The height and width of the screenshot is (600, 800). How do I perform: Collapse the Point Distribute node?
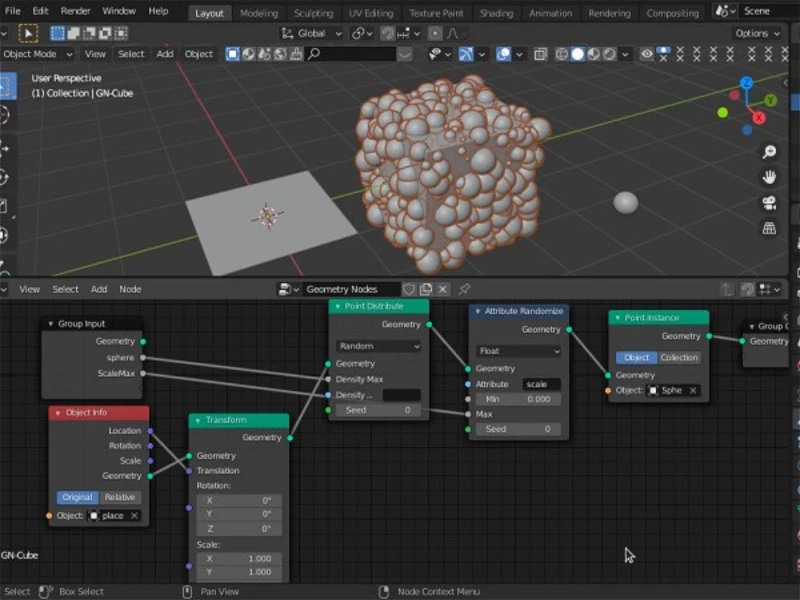click(337, 306)
